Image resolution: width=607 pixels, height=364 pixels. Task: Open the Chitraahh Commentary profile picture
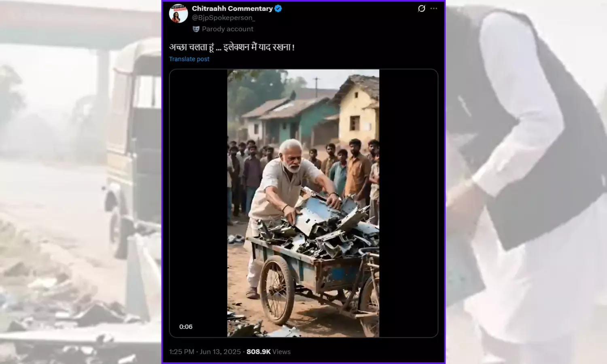coord(178,13)
